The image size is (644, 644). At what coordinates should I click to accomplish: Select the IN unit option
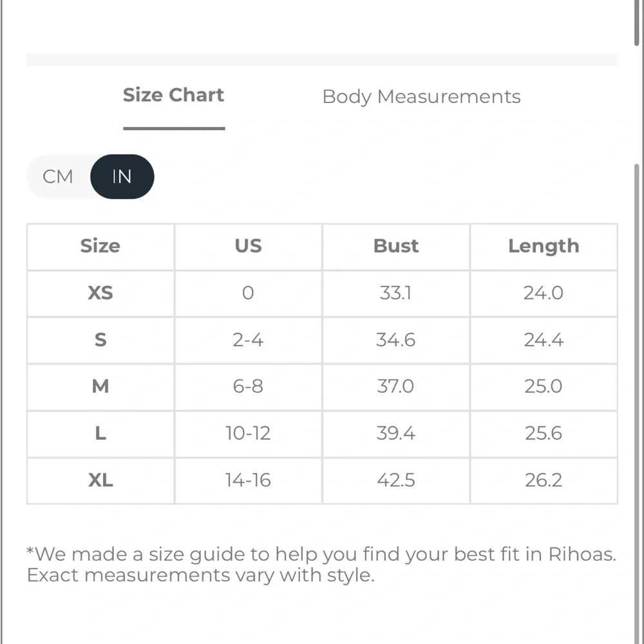click(x=122, y=176)
